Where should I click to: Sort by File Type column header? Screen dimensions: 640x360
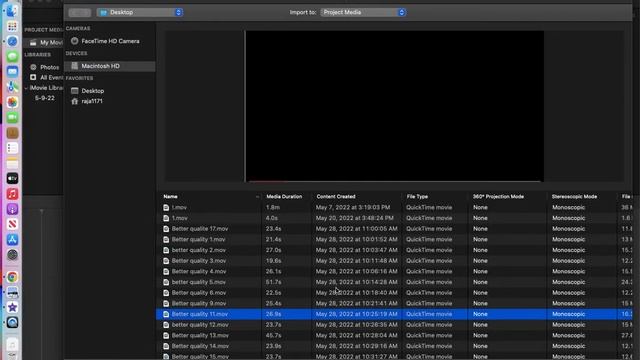417,196
